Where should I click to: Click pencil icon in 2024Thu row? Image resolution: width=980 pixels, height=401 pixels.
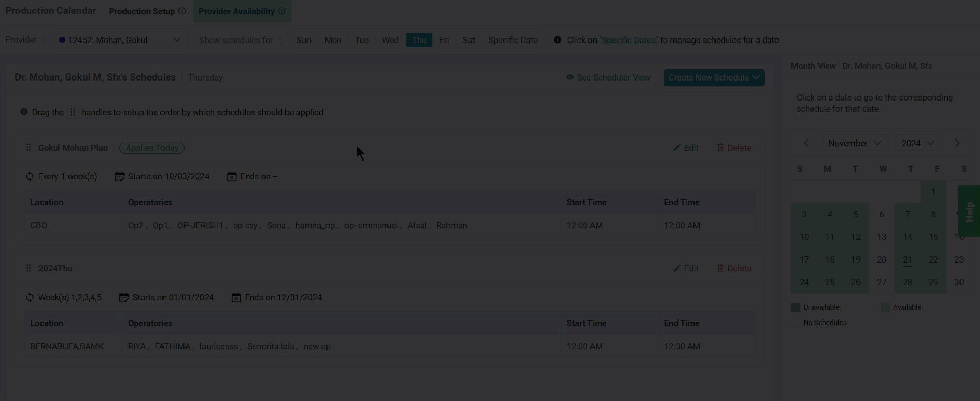pyautogui.click(x=677, y=268)
